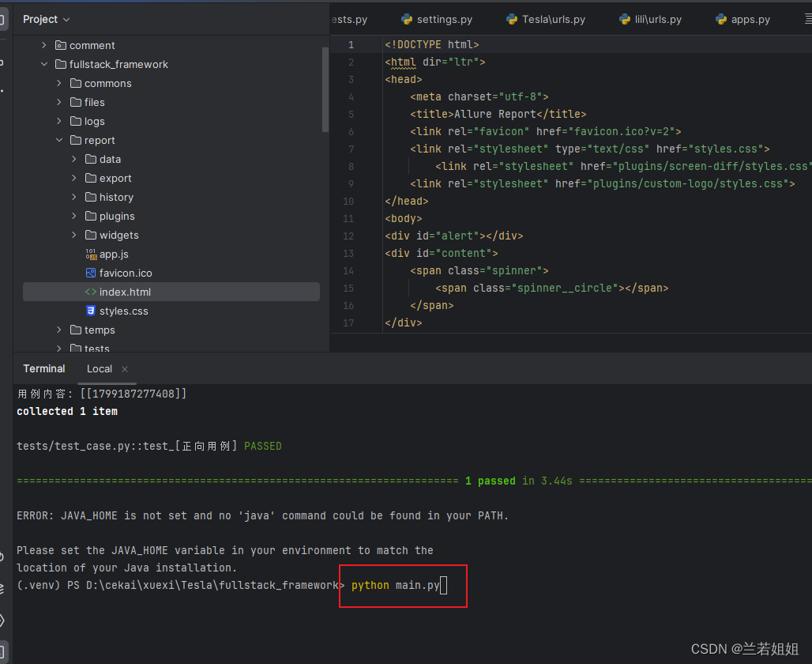Click the styles.css file icon
Image resolution: width=812 pixels, height=664 pixels.
click(91, 311)
